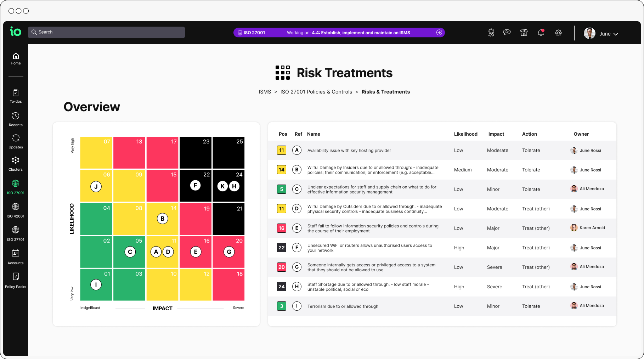View notifications via the bell icon

click(541, 32)
